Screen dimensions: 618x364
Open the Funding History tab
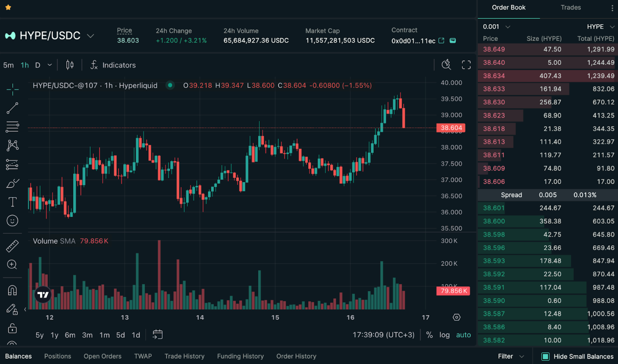pos(240,356)
